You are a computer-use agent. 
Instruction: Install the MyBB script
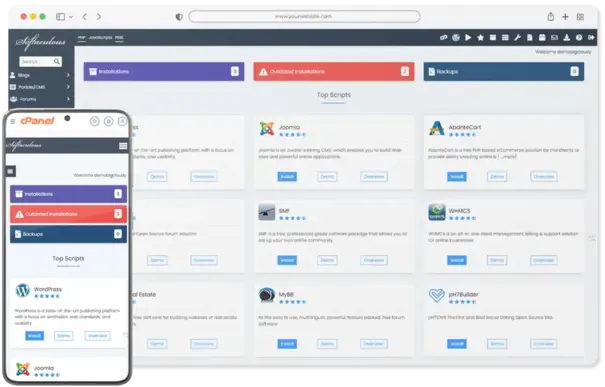coord(287,344)
